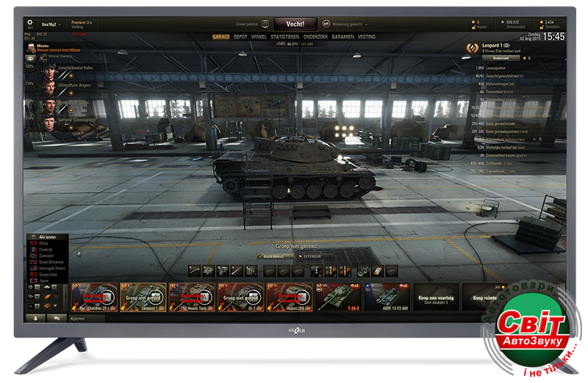
Task: Click the gun module slot icon
Action: coord(194,271)
